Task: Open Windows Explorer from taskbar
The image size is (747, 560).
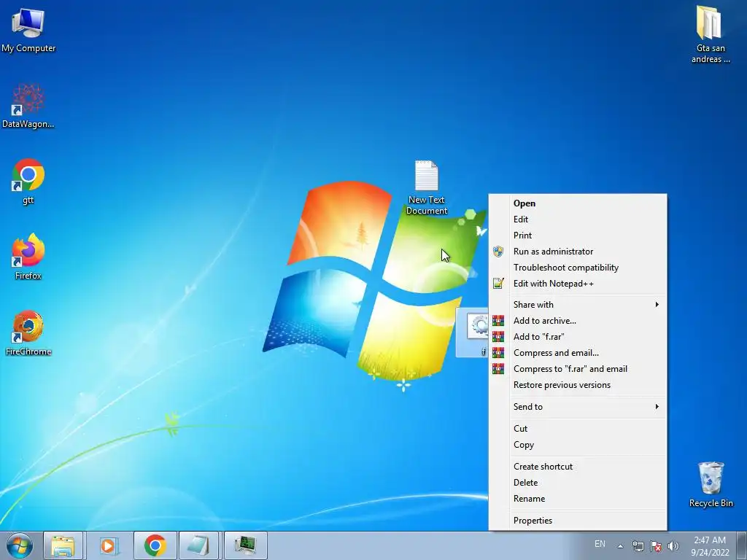Action: click(63, 545)
